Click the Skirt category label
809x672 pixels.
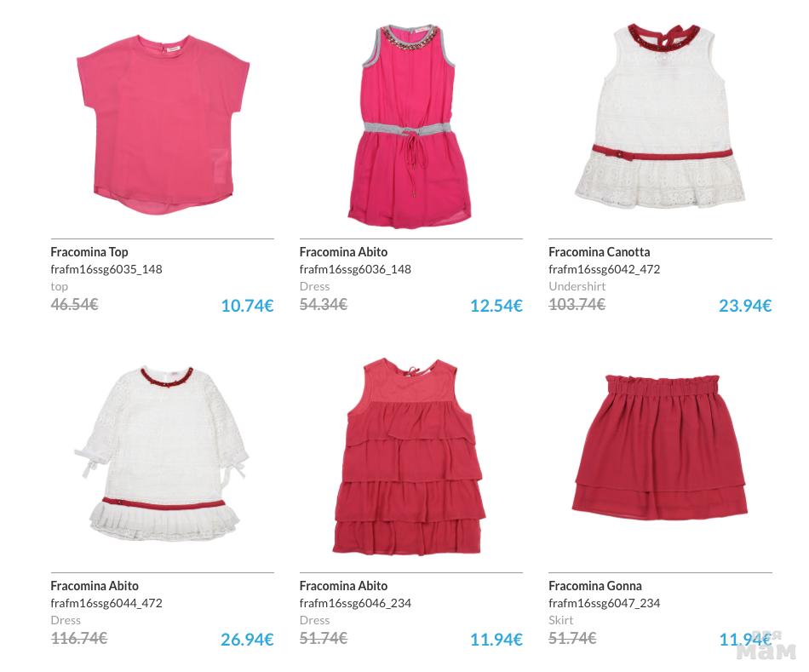(561, 620)
